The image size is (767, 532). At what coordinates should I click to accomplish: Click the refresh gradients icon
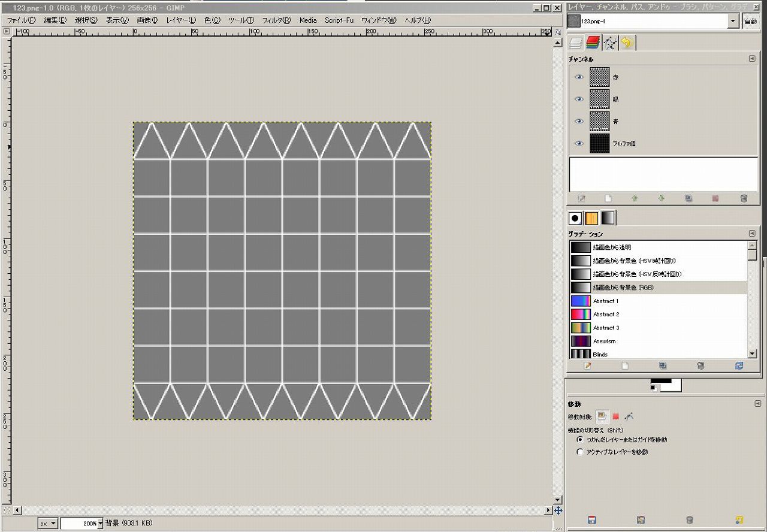point(739,365)
